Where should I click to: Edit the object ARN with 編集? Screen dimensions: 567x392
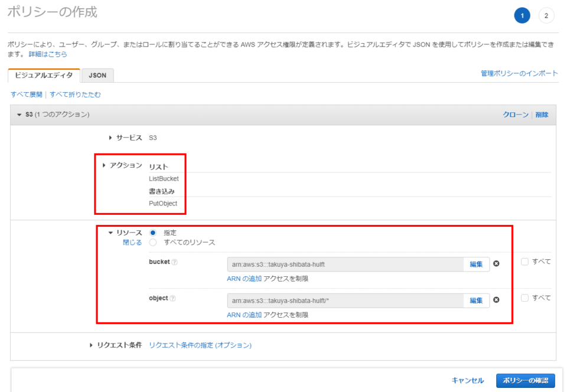point(476,300)
